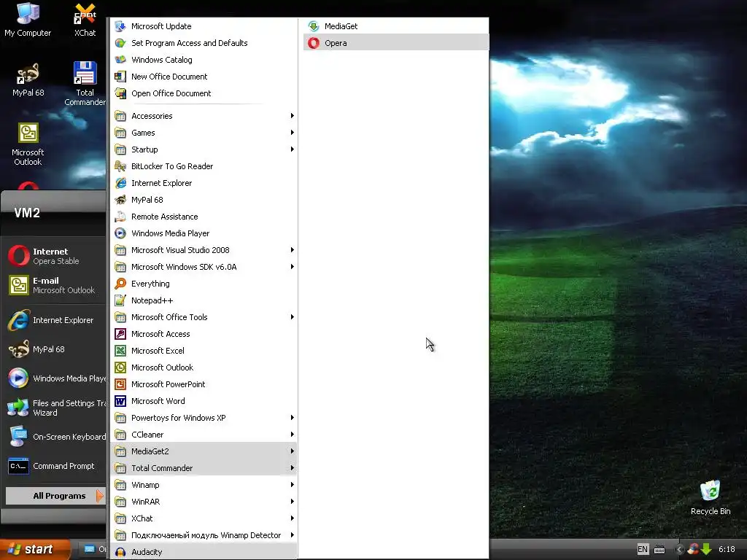Click the keyboard tray icon
This screenshot has width=747, height=560.
[659, 550]
